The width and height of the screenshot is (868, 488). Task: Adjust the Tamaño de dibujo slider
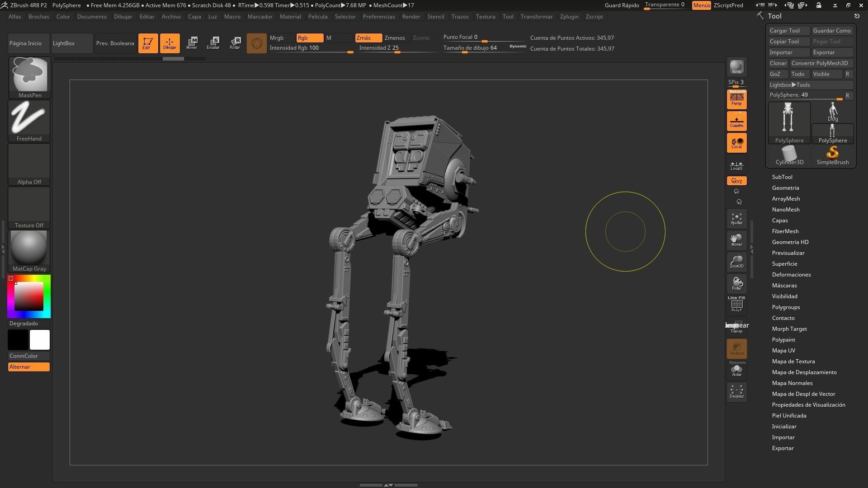[x=484, y=48]
